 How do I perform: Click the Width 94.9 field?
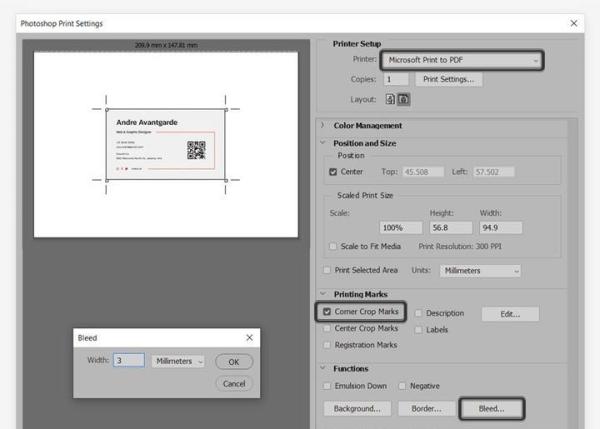(x=501, y=228)
